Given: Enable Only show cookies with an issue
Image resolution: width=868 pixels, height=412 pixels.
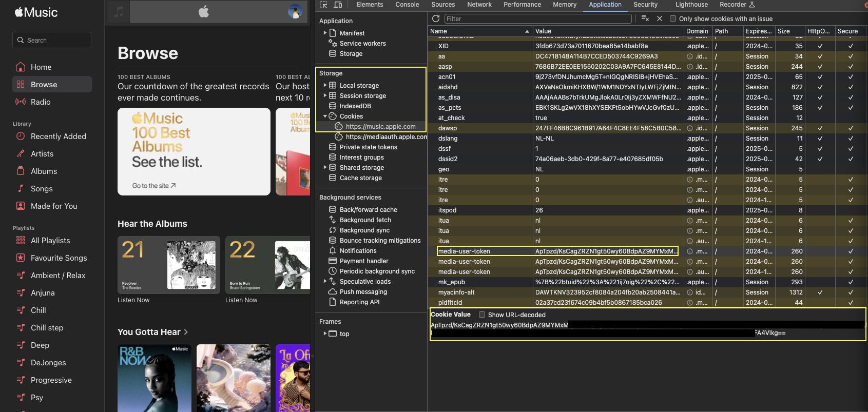Looking at the screenshot, I should [x=673, y=19].
